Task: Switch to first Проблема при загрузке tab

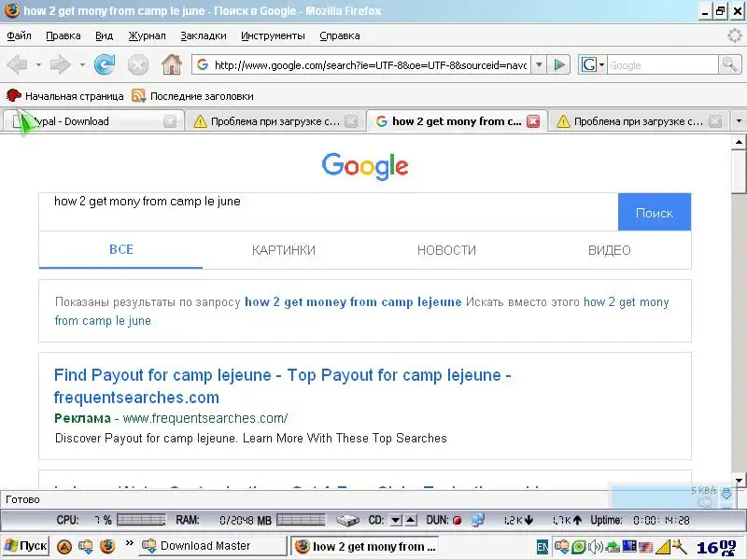Action: [275, 121]
